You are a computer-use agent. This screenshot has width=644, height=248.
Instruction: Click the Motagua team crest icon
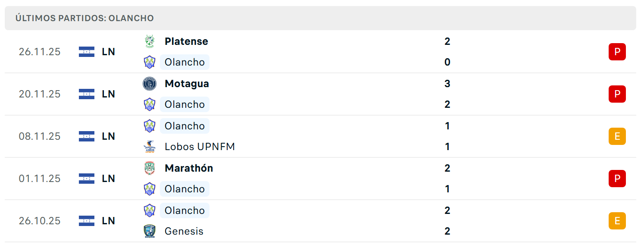tap(149, 84)
